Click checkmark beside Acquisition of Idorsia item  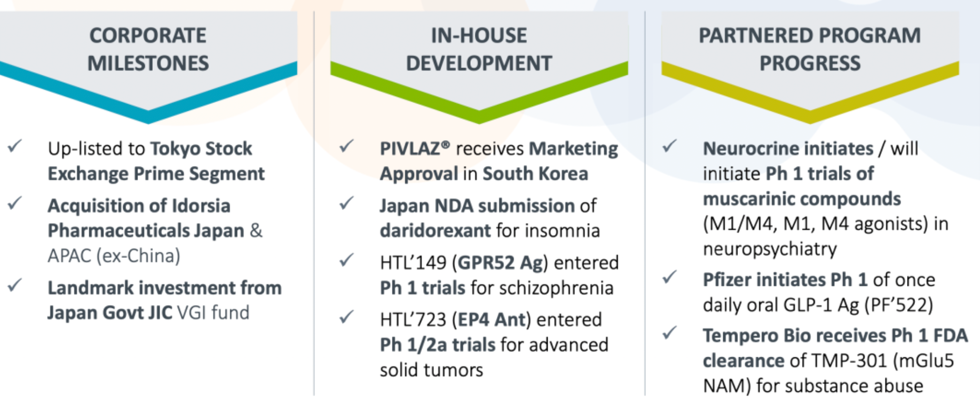(15, 203)
